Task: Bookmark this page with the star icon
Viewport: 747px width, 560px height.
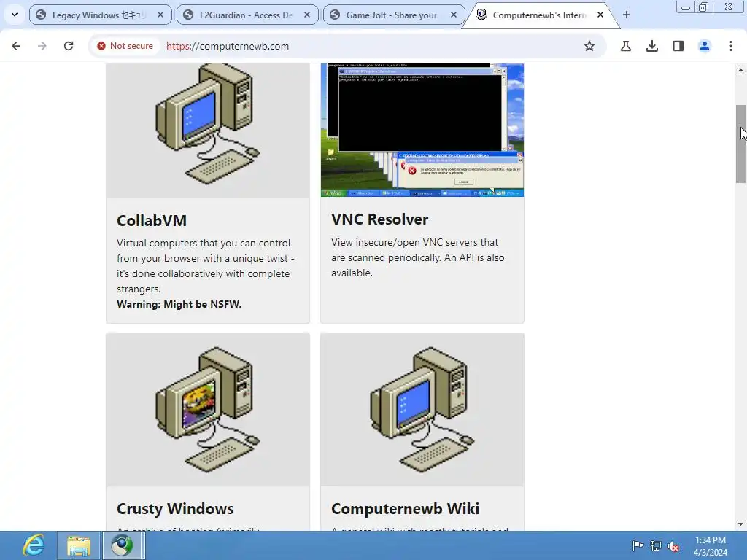Action: coord(589,46)
